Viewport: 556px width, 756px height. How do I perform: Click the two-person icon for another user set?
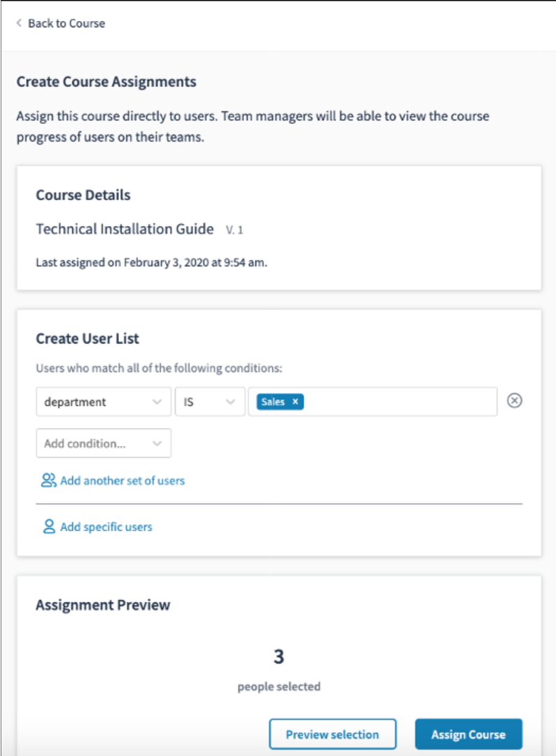(x=48, y=480)
